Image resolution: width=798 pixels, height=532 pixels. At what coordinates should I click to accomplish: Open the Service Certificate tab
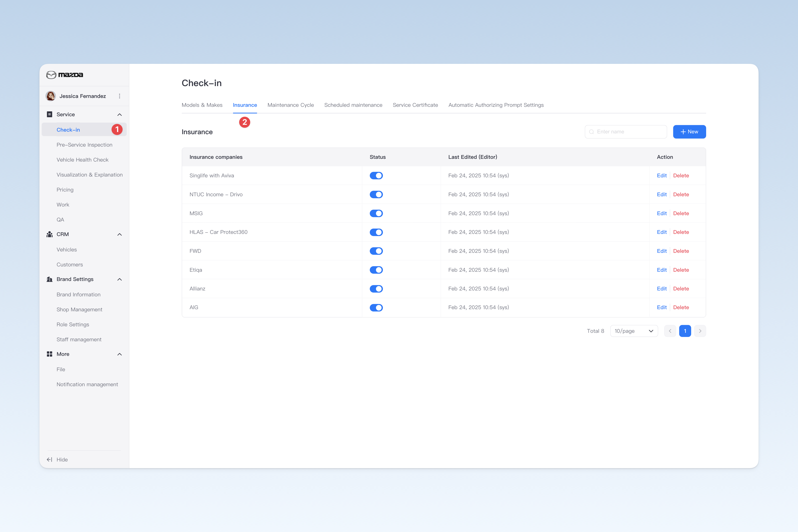[x=415, y=105]
